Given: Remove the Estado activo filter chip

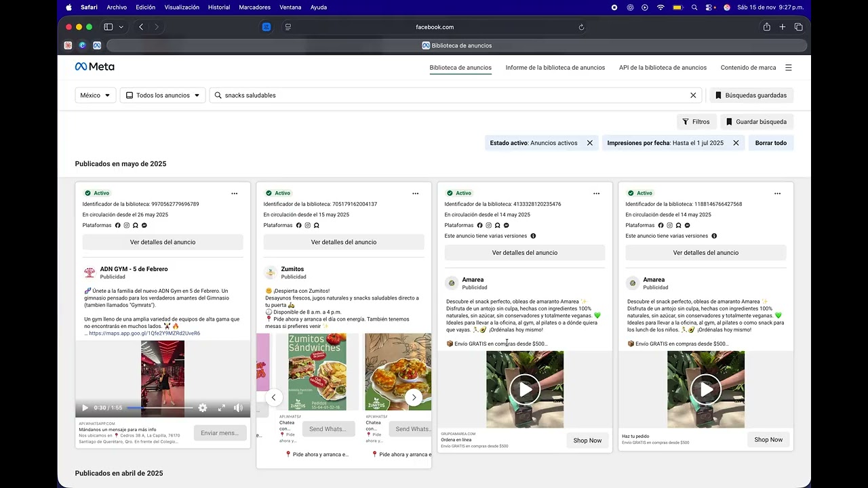Looking at the screenshot, I should point(590,143).
